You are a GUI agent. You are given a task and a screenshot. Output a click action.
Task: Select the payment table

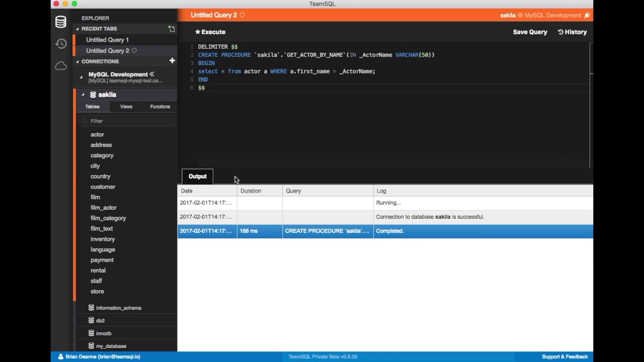point(102,260)
